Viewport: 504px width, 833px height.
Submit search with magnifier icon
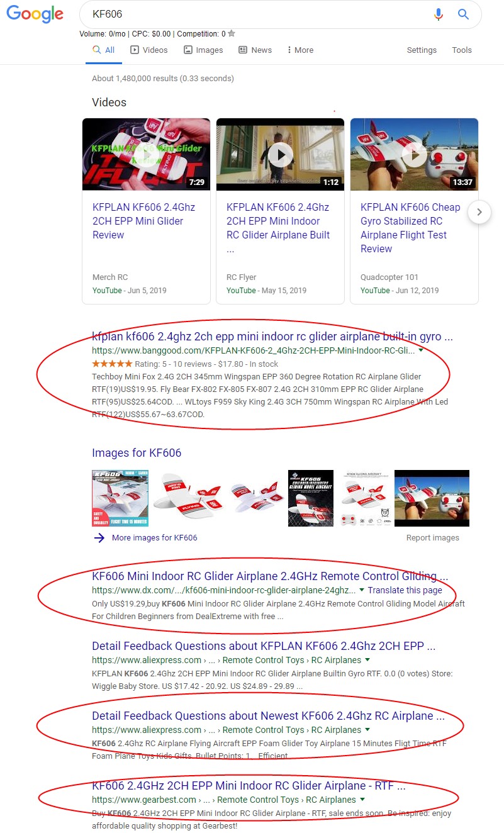click(464, 14)
